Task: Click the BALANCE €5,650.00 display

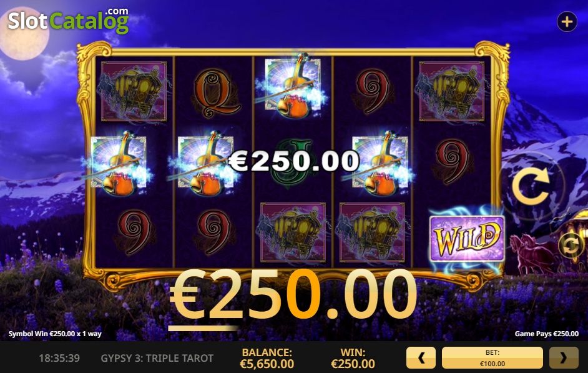Action: click(267, 358)
